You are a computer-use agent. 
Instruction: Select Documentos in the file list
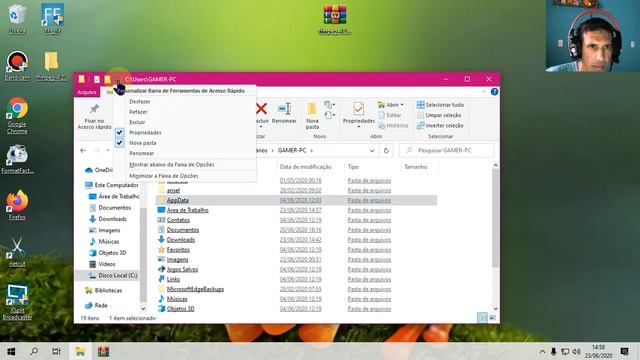pyautogui.click(x=182, y=230)
